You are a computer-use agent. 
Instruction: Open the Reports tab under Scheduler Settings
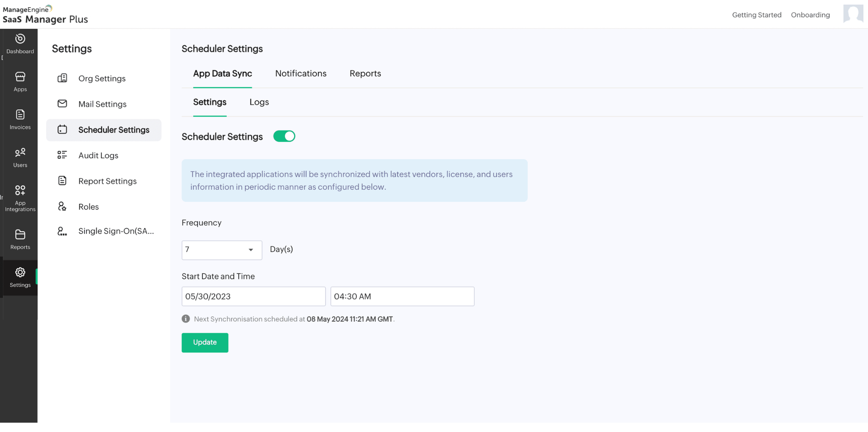365,73
